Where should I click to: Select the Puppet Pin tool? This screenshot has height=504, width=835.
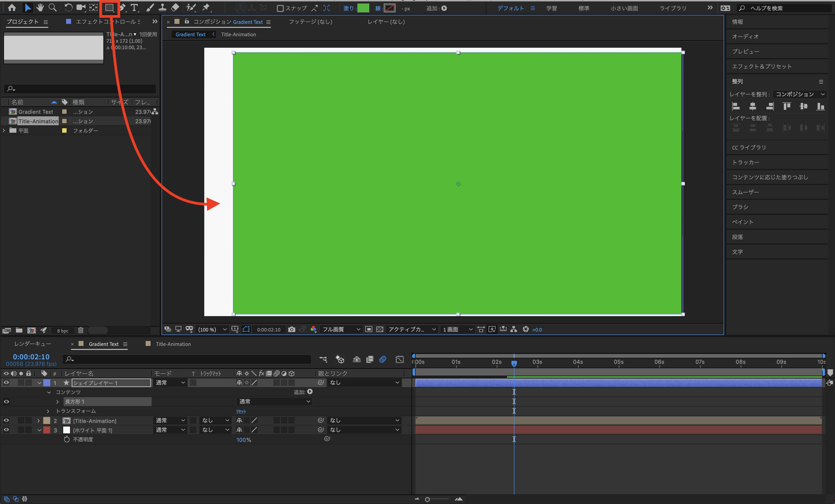(x=206, y=8)
